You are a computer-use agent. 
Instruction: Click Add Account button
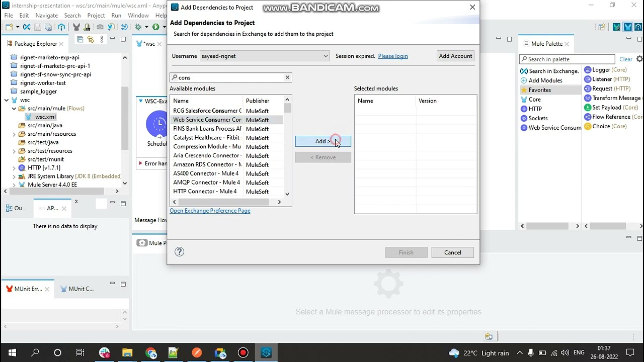455,56
